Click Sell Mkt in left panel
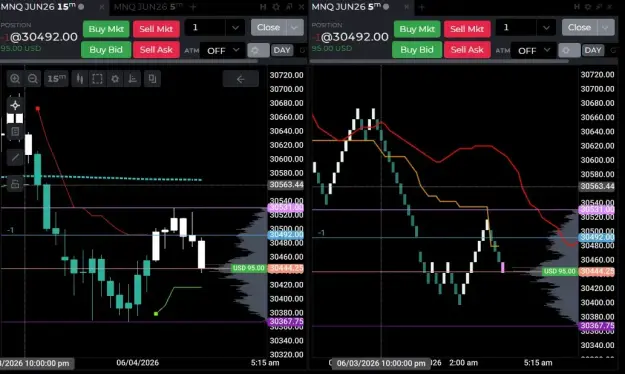 pos(156,29)
